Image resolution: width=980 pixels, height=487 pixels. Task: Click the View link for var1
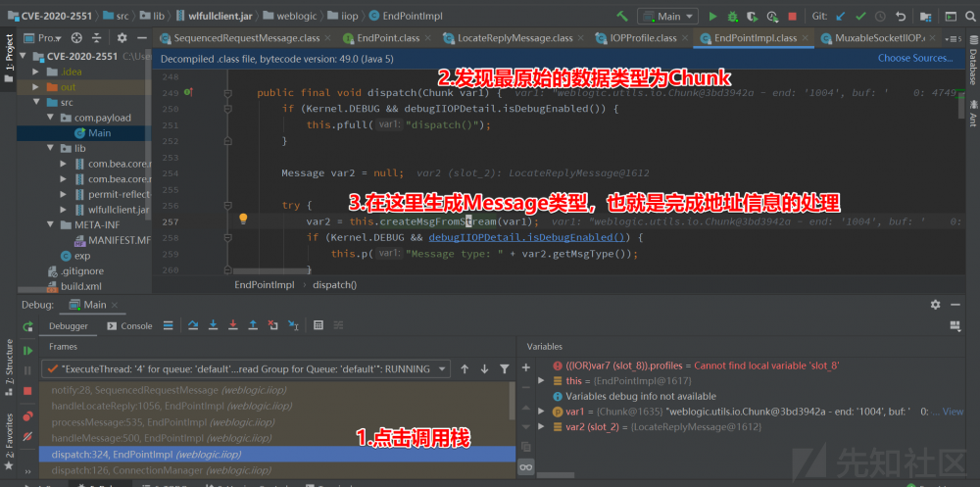(953, 412)
